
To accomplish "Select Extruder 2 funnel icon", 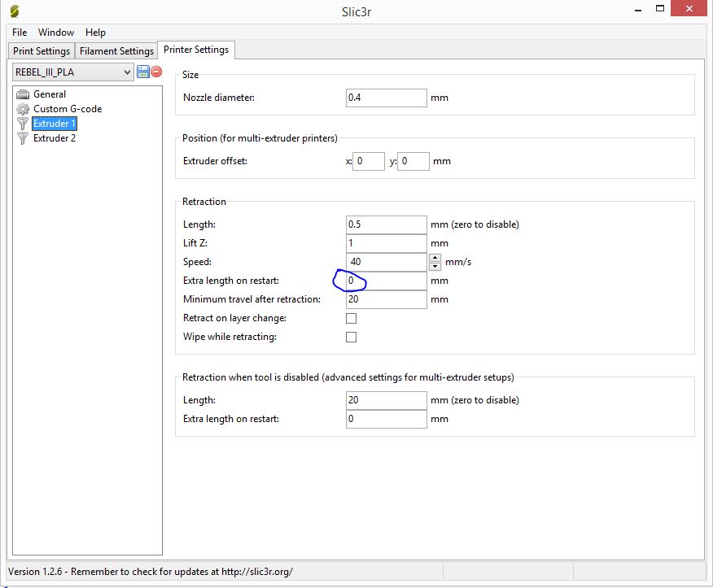I will coord(23,138).
